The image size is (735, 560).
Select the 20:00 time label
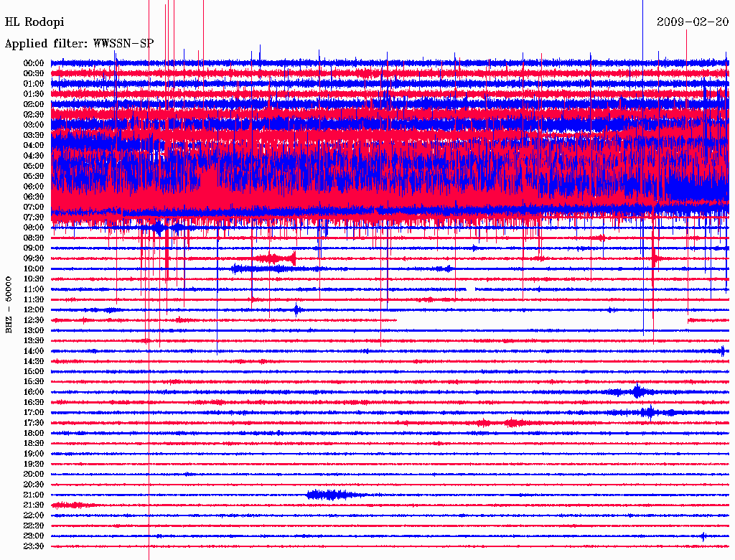click(34, 474)
